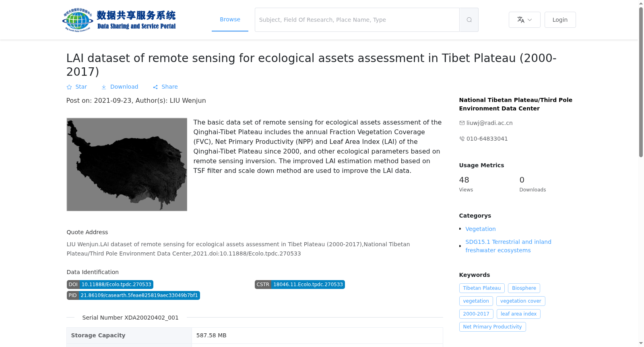Click the Net Primary Productivity keyword
This screenshot has width=644, height=347.
point(492,327)
